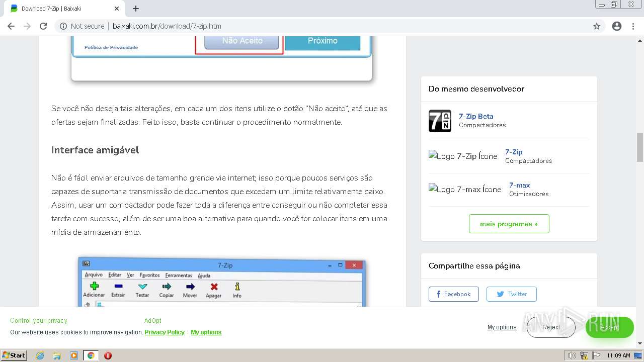Click the Adicionar icon in 7-Zip image
644x362 pixels.
point(94,290)
